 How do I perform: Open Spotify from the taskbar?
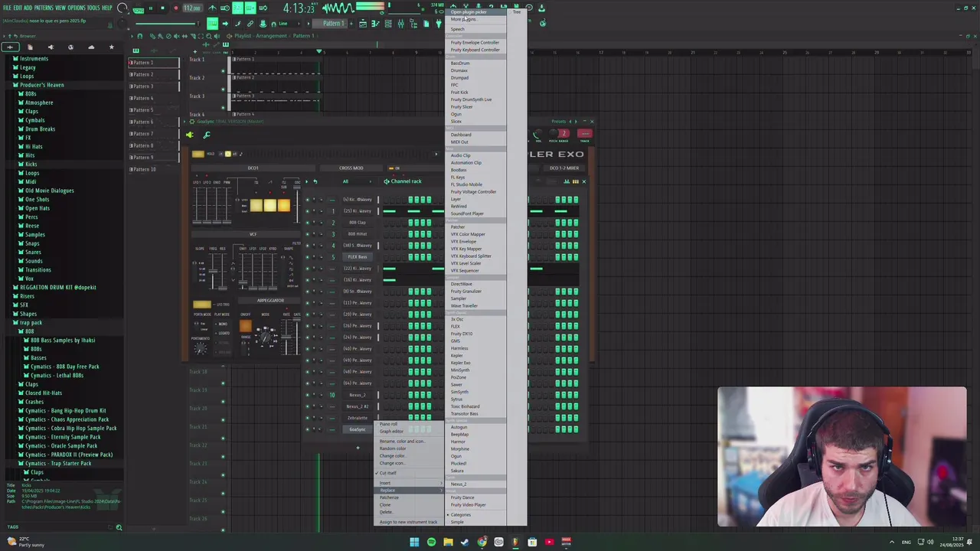(x=431, y=542)
